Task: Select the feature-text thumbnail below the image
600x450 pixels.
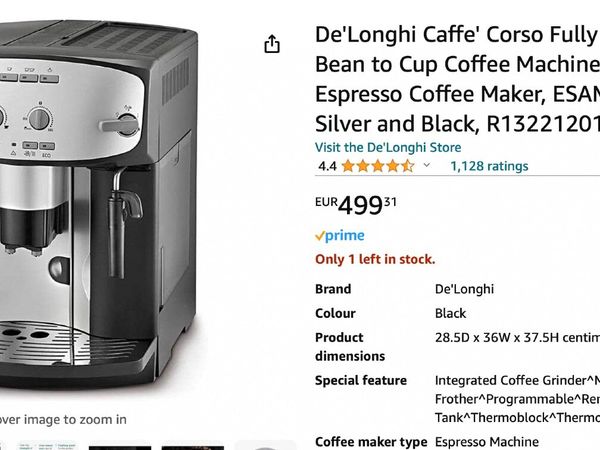Action: (x=48, y=446)
